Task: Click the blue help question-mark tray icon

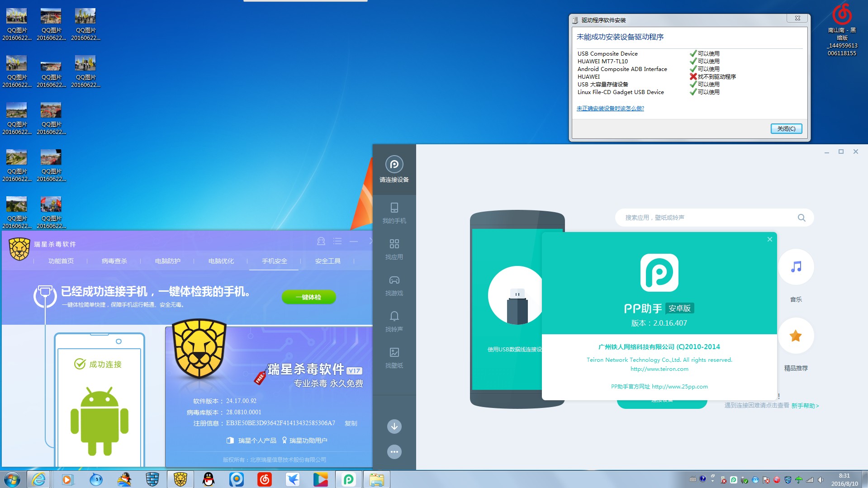Action: pos(702,479)
